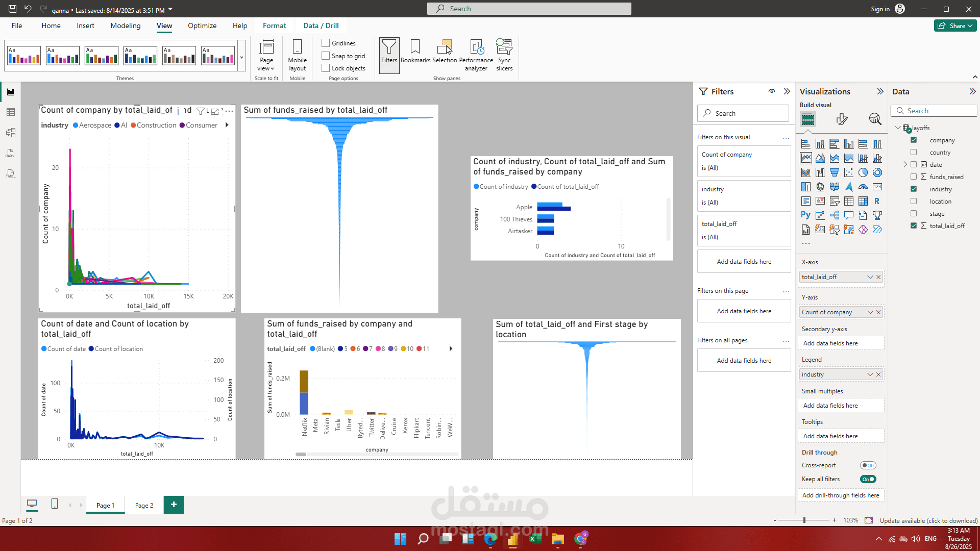This screenshot has height=551, width=980.
Task: Open the Table view in left sidebar
Action: 11,112
